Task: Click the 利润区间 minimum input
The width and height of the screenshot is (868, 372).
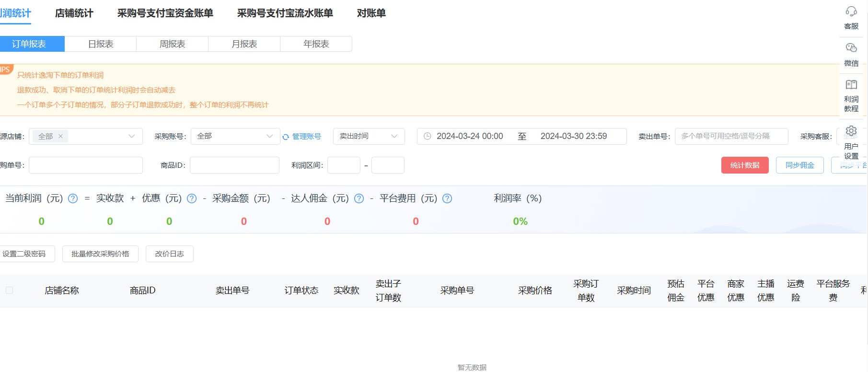Action: 344,165
